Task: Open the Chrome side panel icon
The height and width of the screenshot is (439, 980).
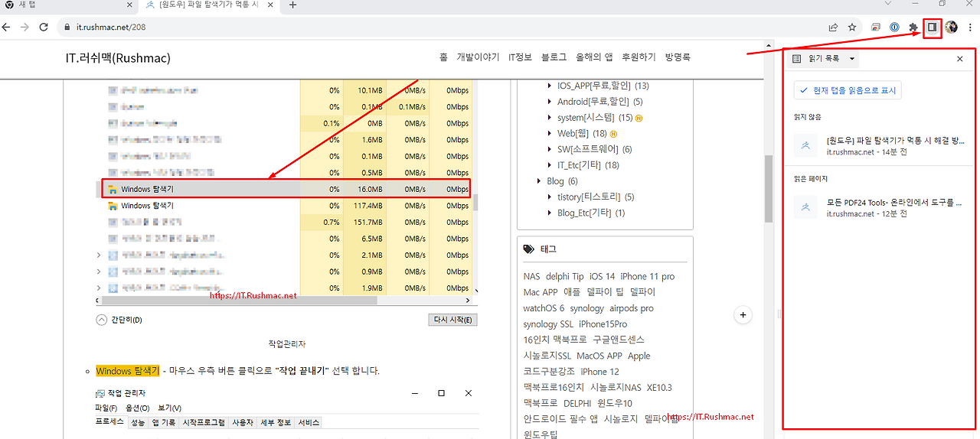Action: pyautogui.click(x=932, y=27)
